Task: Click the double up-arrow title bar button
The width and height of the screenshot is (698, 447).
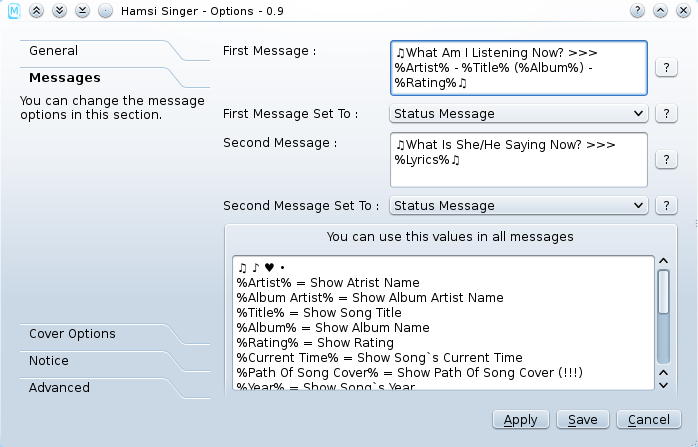Action: click(x=36, y=11)
